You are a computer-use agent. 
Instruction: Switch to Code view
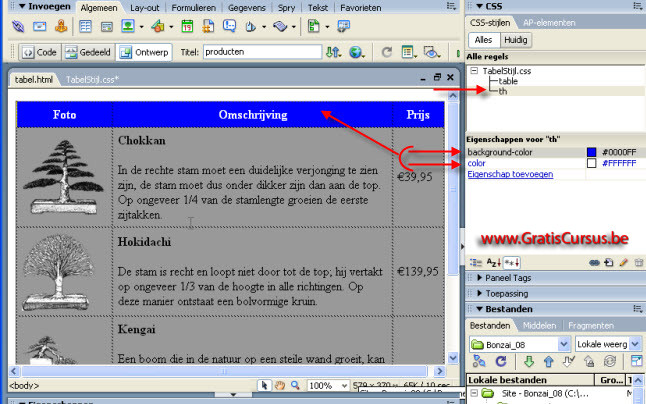(40, 52)
